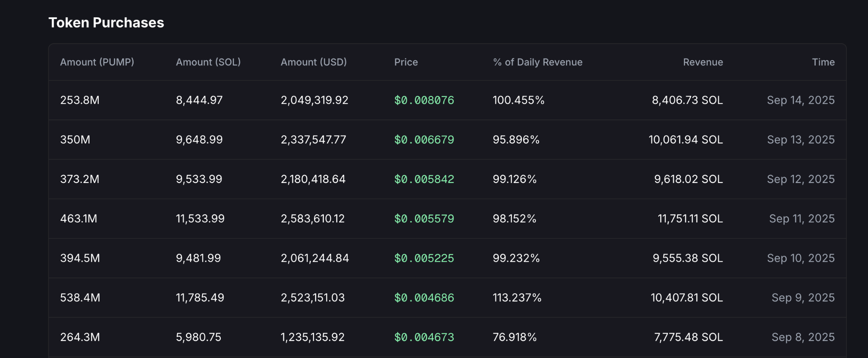Select the Sep 8, 2025 date cell
This screenshot has width=868, height=358.
click(803, 337)
